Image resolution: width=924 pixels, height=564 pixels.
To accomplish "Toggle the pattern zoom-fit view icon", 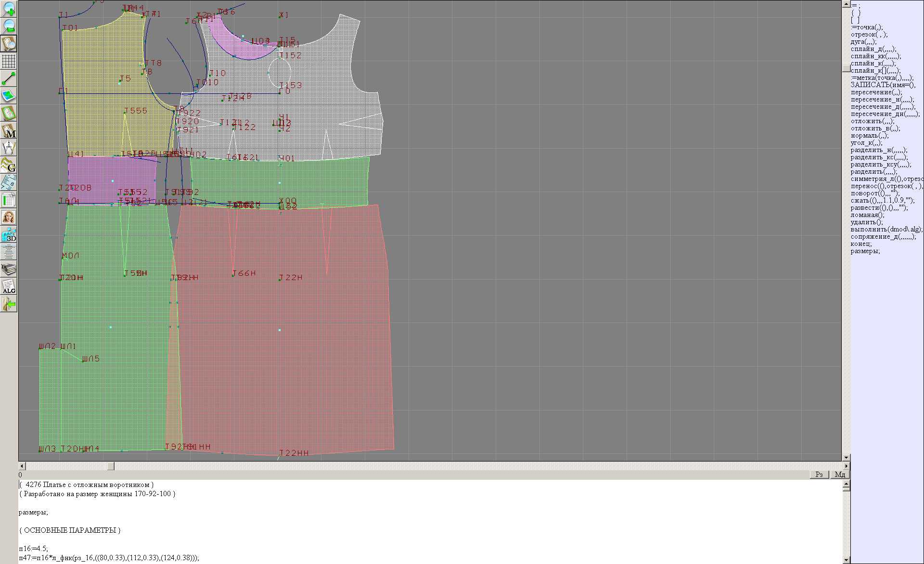I will 9,43.
